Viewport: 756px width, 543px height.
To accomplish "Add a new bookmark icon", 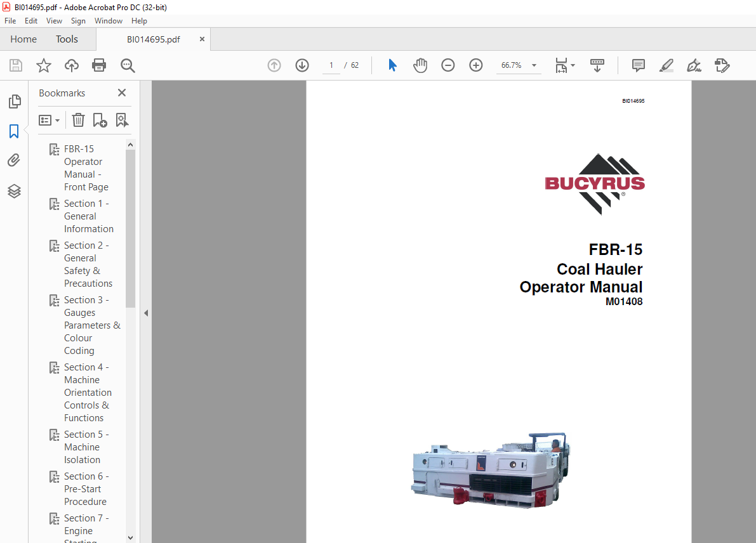I will click(x=100, y=120).
